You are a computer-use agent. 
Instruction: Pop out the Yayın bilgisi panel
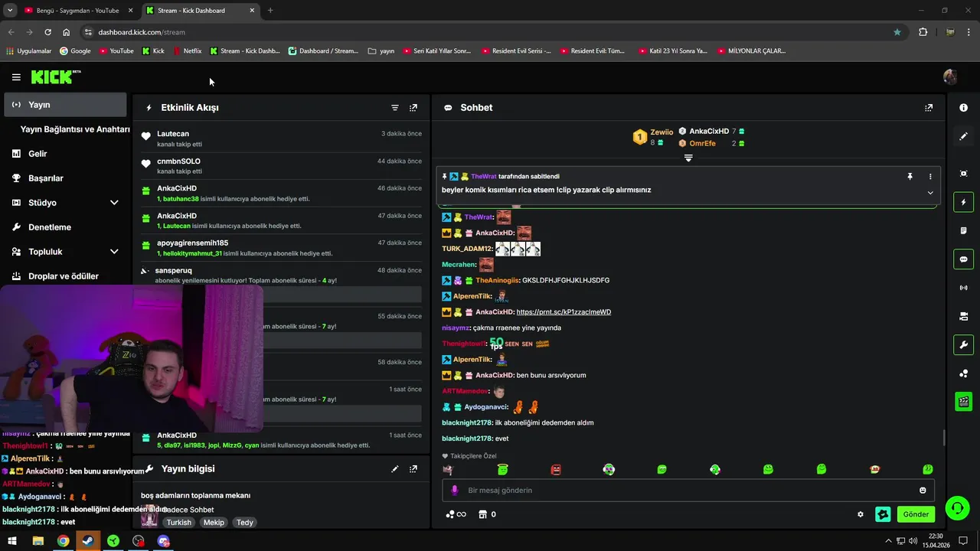click(413, 469)
